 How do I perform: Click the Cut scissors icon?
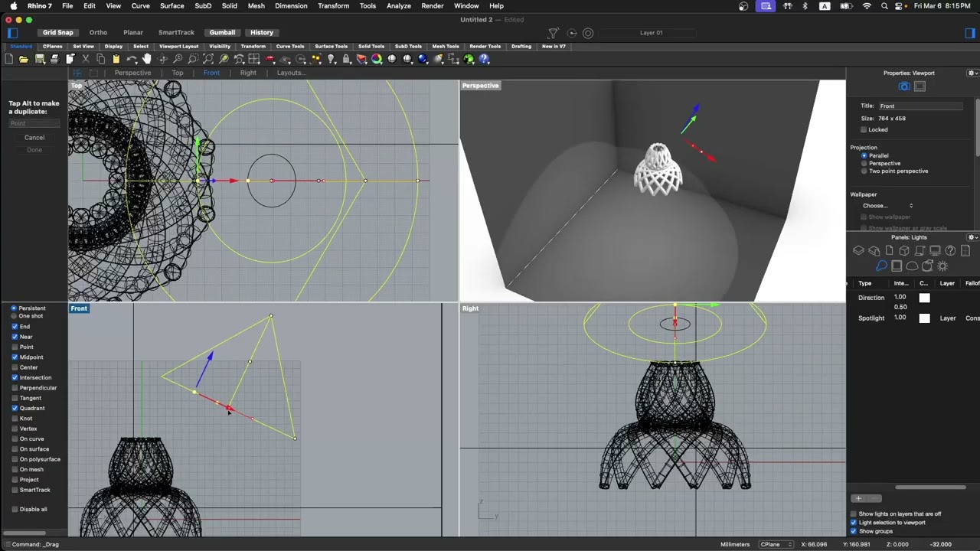[86, 59]
